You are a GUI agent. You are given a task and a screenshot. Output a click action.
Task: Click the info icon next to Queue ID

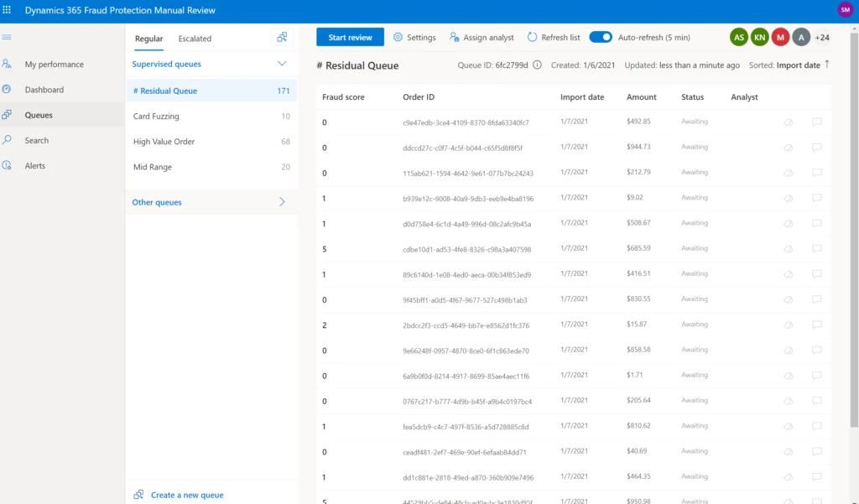(x=537, y=65)
